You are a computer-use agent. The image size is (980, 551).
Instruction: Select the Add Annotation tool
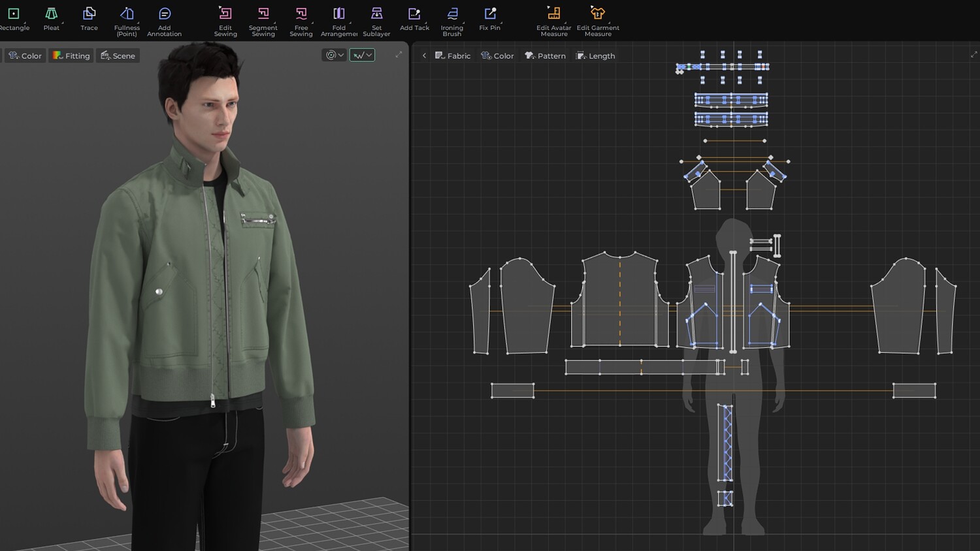pos(165,22)
